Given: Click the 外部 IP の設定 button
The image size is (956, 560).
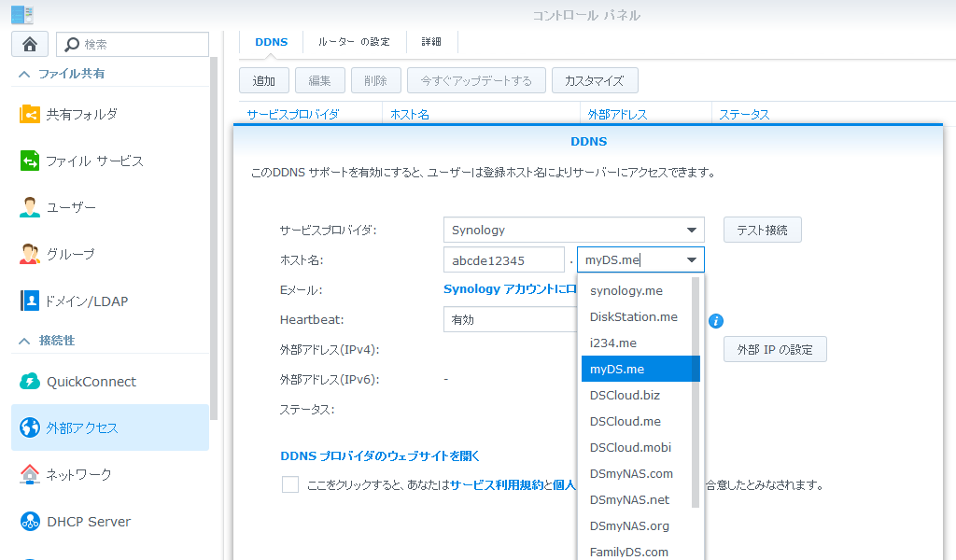Looking at the screenshot, I should (775, 349).
